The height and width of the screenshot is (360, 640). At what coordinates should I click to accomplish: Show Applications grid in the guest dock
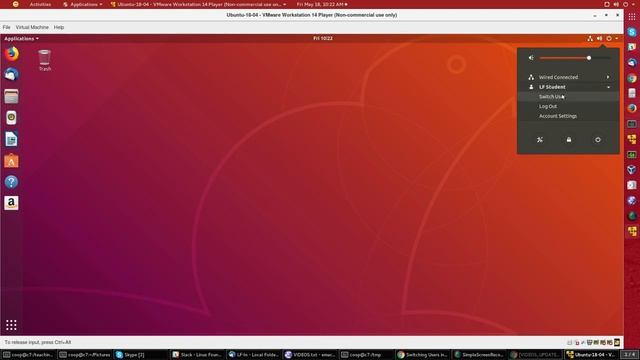pos(11,325)
